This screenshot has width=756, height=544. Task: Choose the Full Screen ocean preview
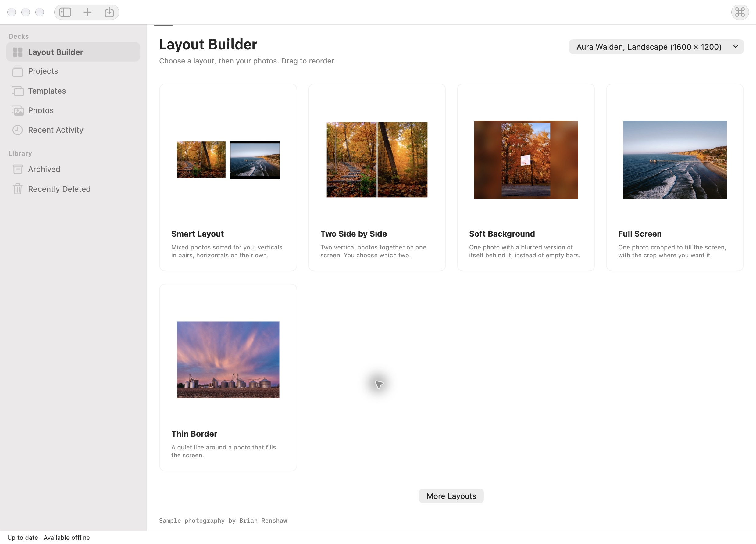click(x=675, y=160)
